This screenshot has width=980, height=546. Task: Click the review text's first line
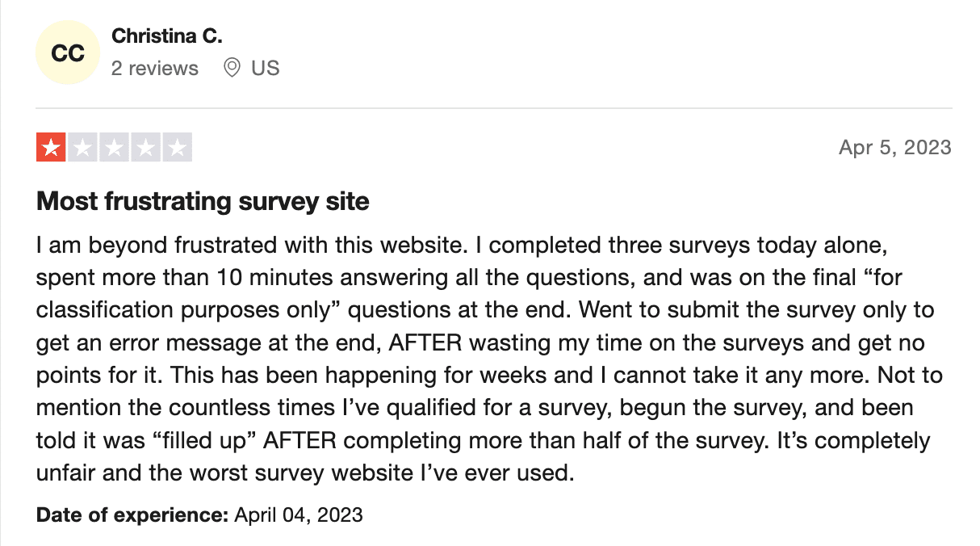tap(462, 244)
